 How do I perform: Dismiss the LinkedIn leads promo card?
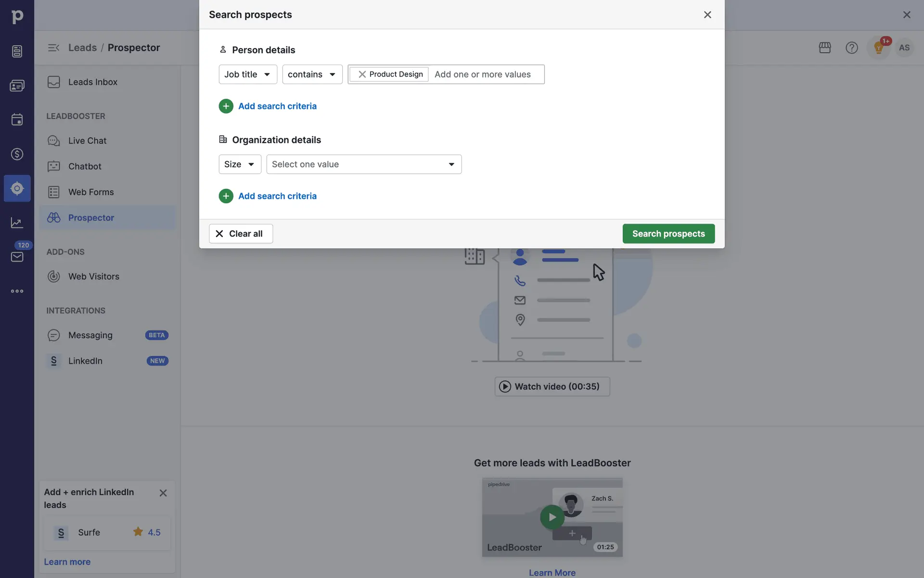click(163, 493)
